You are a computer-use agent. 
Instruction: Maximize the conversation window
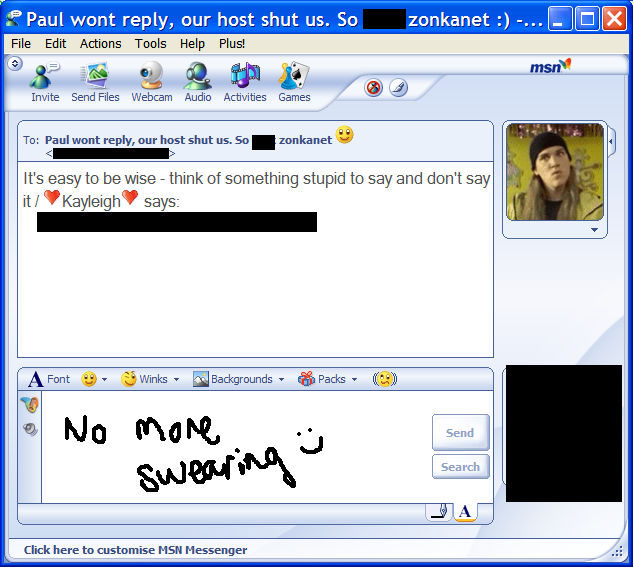coord(587,19)
